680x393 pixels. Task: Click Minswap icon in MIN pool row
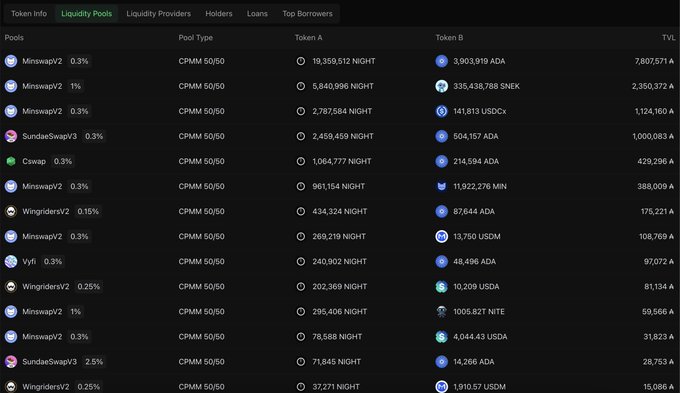[x=11, y=187]
